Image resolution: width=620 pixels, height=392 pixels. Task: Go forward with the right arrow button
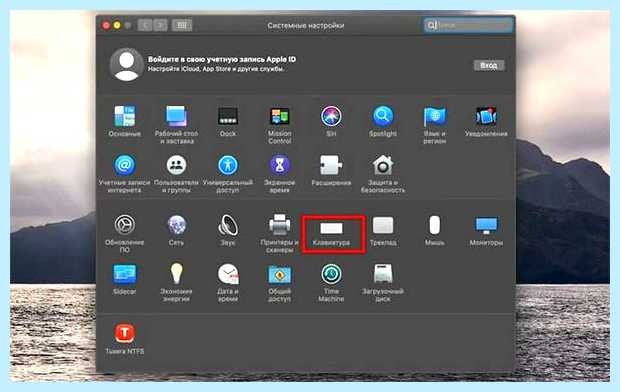click(x=160, y=25)
